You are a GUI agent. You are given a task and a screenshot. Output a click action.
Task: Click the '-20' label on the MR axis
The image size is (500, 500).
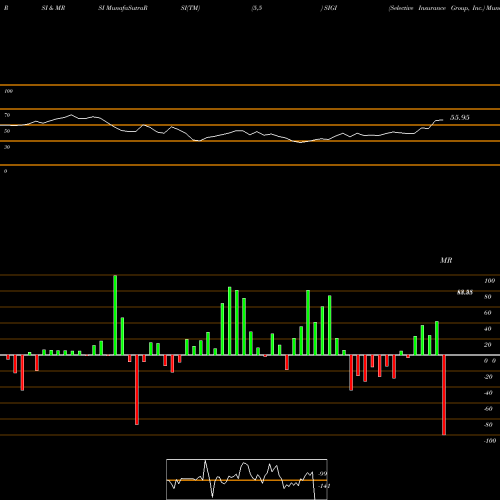488,377
